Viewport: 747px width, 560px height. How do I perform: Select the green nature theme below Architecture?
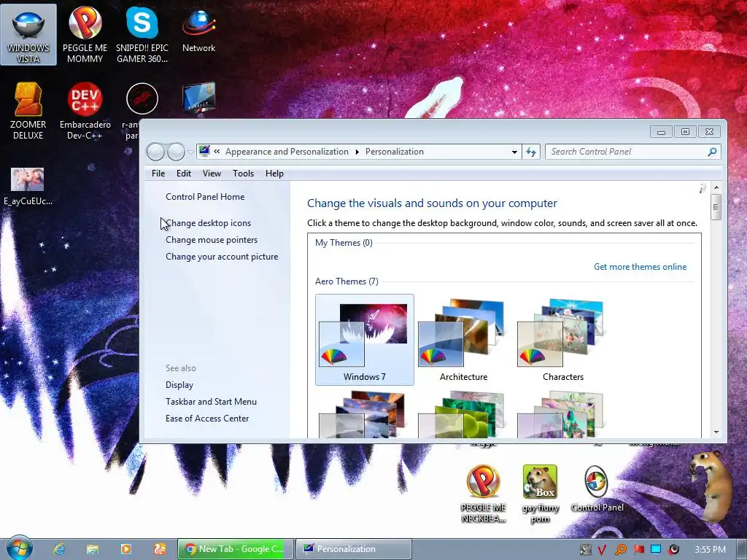click(x=461, y=414)
